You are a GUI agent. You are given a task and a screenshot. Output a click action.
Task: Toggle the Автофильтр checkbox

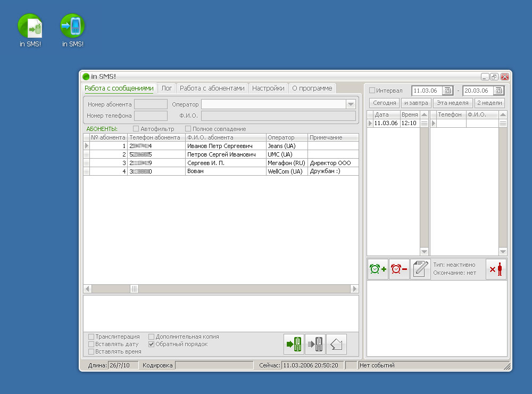tap(136, 129)
